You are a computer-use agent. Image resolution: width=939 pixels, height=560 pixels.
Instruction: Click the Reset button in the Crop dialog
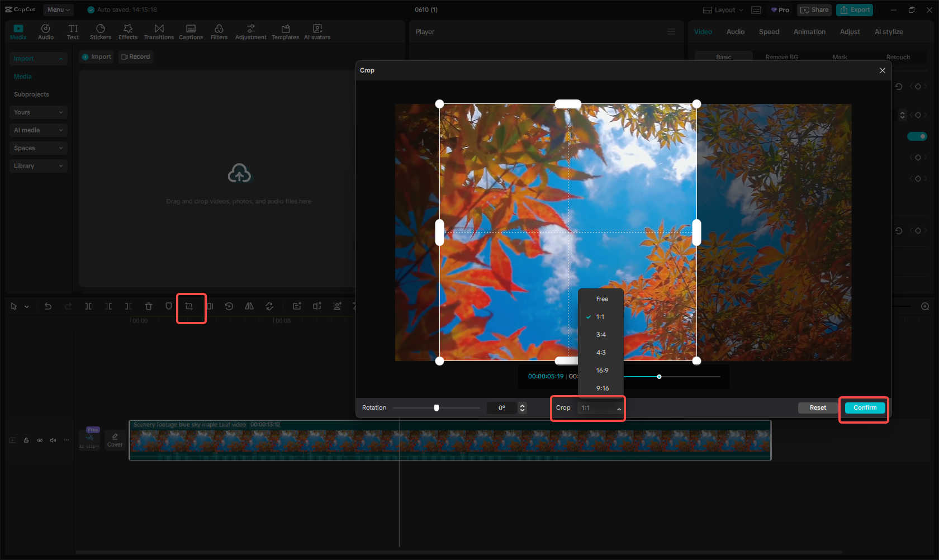(817, 408)
